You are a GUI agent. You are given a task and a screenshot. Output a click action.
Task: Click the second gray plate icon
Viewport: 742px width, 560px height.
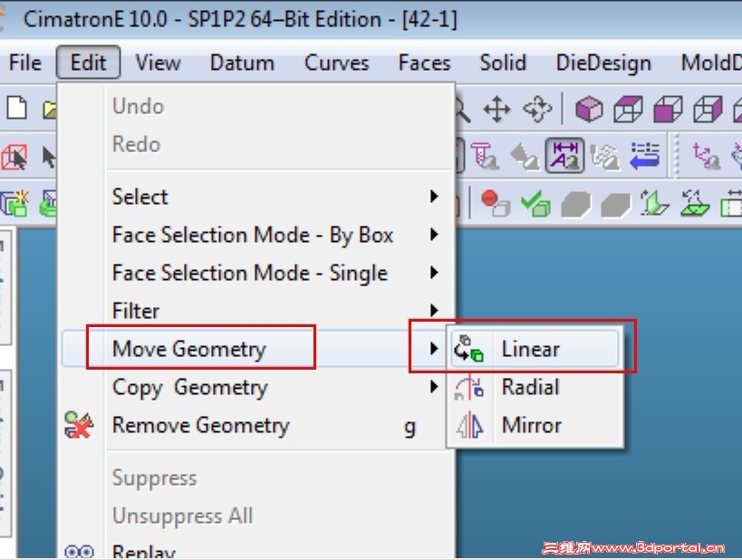tap(615, 205)
